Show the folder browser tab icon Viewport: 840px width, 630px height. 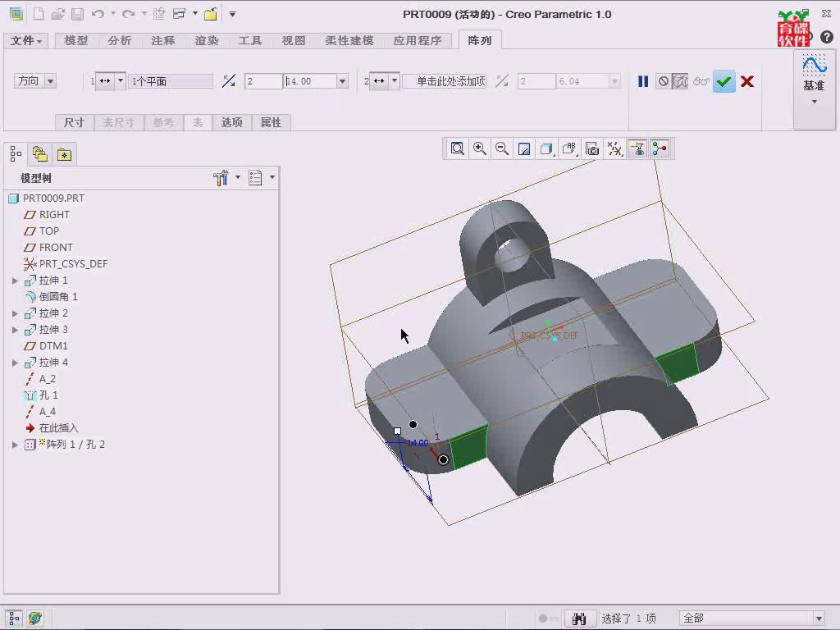[40, 154]
